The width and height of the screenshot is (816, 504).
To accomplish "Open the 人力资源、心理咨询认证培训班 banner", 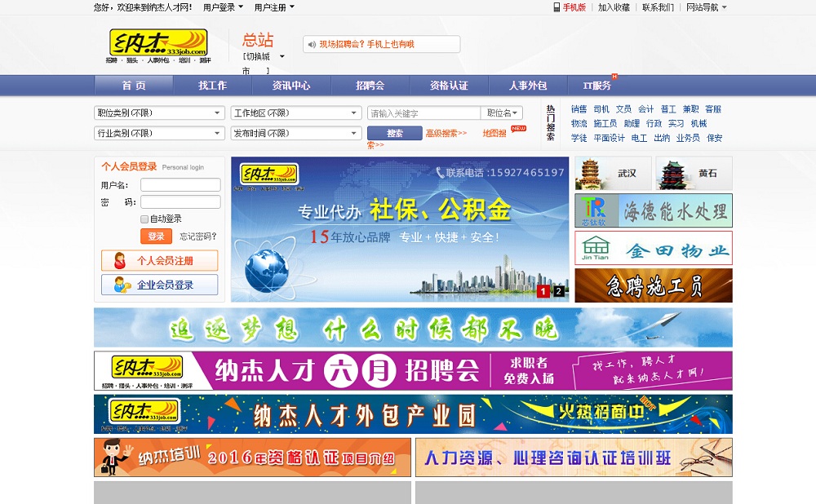I will [574, 458].
